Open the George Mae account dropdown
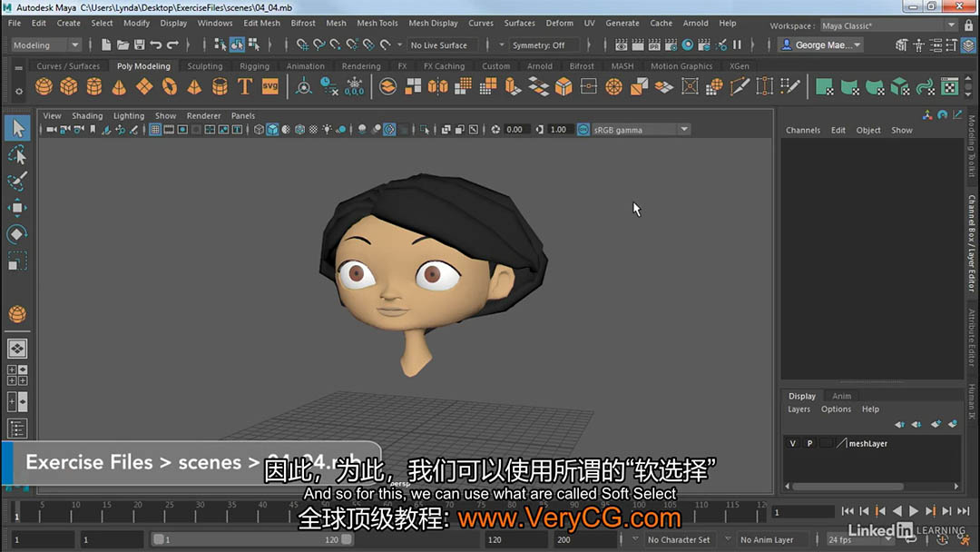 [x=821, y=45]
